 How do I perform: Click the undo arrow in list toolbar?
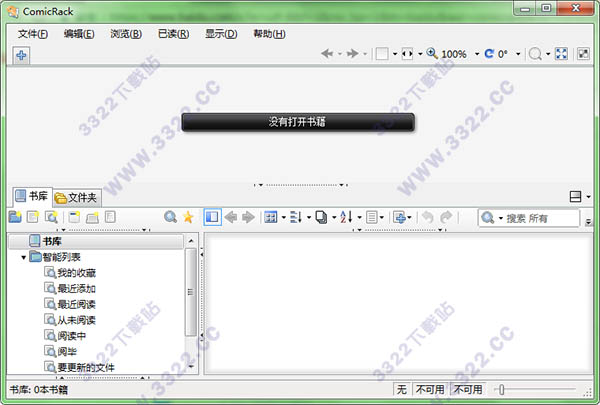(x=427, y=217)
